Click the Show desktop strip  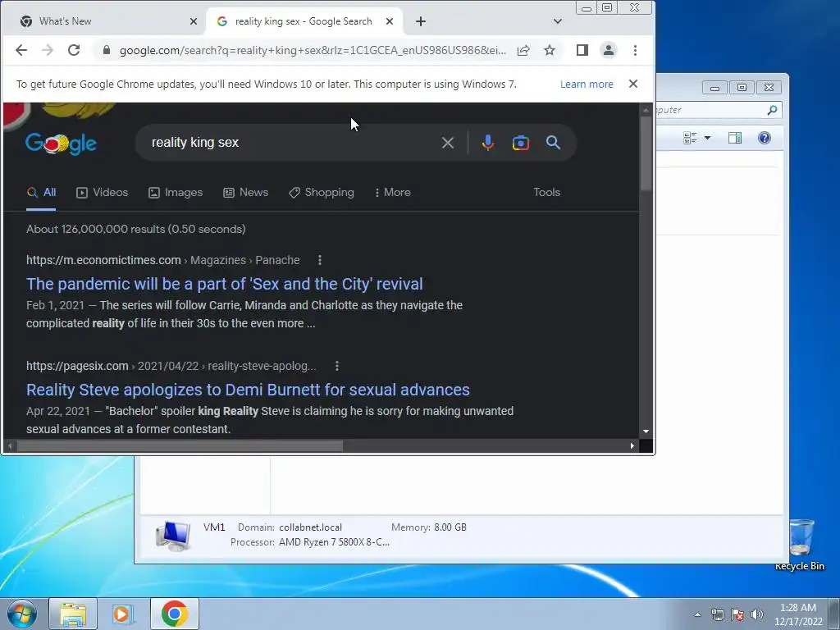(x=834, y=614)
